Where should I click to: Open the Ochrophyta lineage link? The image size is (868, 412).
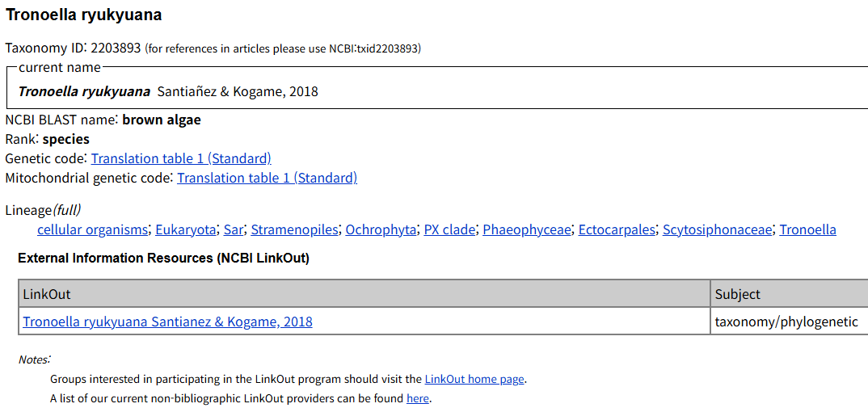(381, 229)
